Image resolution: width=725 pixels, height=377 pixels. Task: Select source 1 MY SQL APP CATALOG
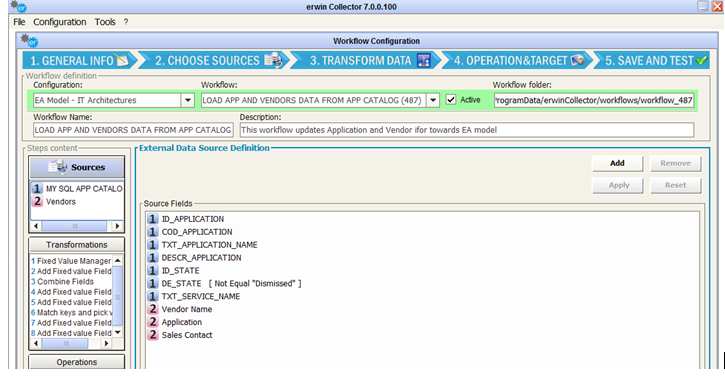77,188
